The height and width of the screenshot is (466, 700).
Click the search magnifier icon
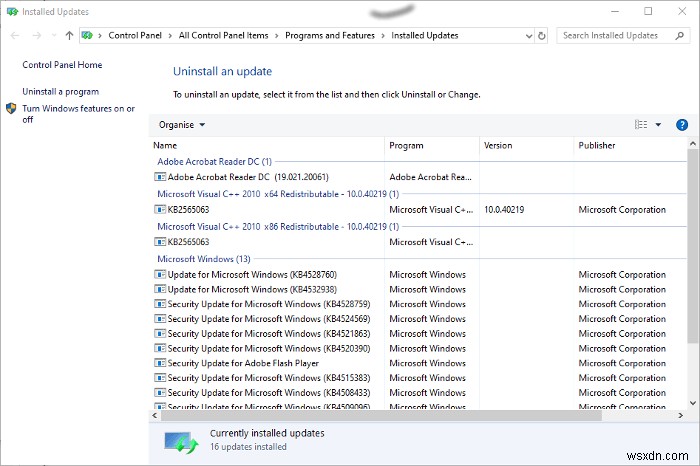tap(679, 36)
